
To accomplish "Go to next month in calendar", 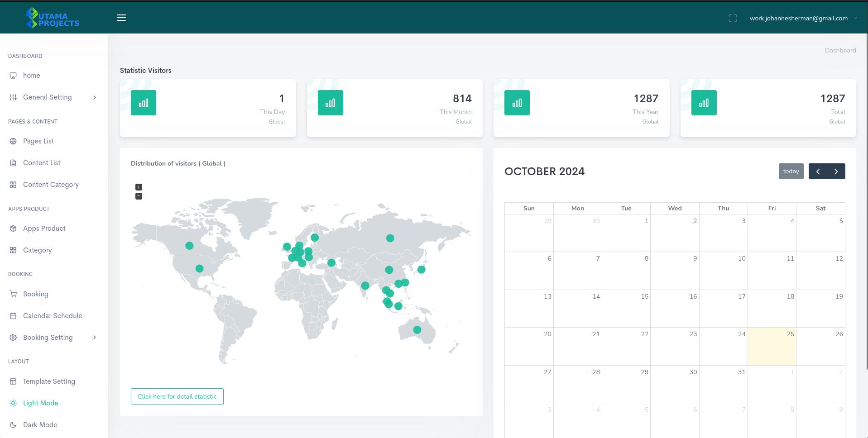I will (x=836, y=171).
